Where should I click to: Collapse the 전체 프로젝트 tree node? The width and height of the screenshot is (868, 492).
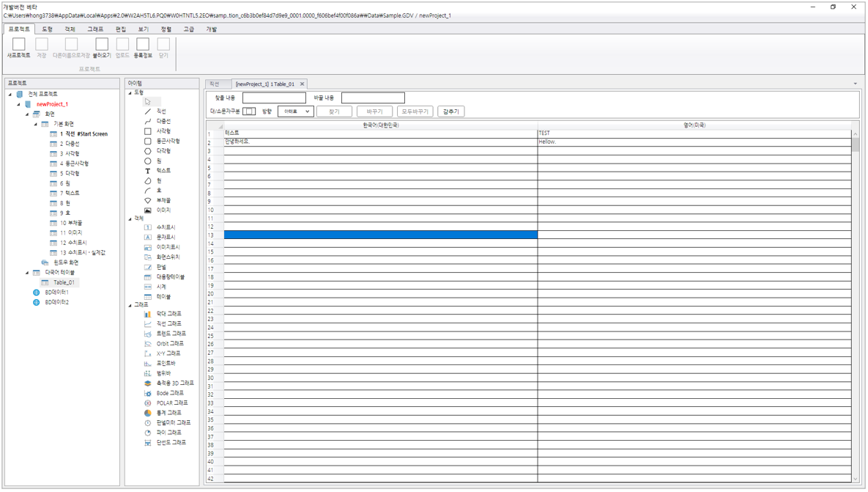pos(10,94)
